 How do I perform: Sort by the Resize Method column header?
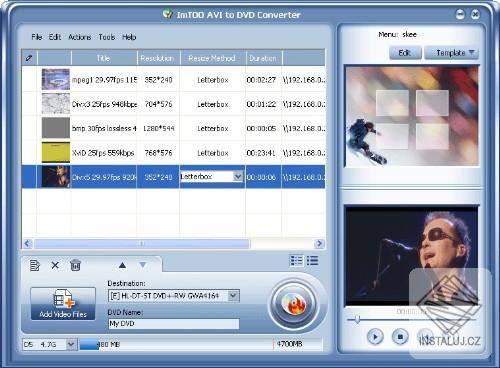[x=213, y=58]
